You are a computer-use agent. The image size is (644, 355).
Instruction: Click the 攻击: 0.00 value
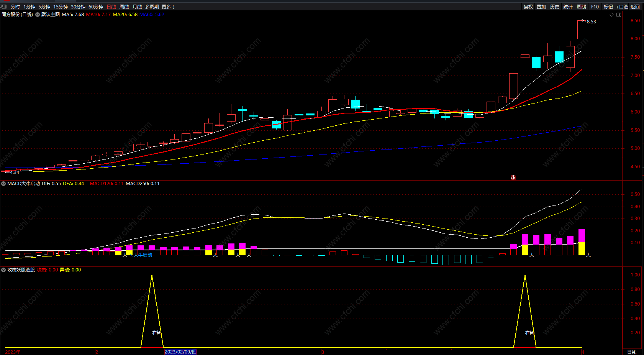(48, 270)
